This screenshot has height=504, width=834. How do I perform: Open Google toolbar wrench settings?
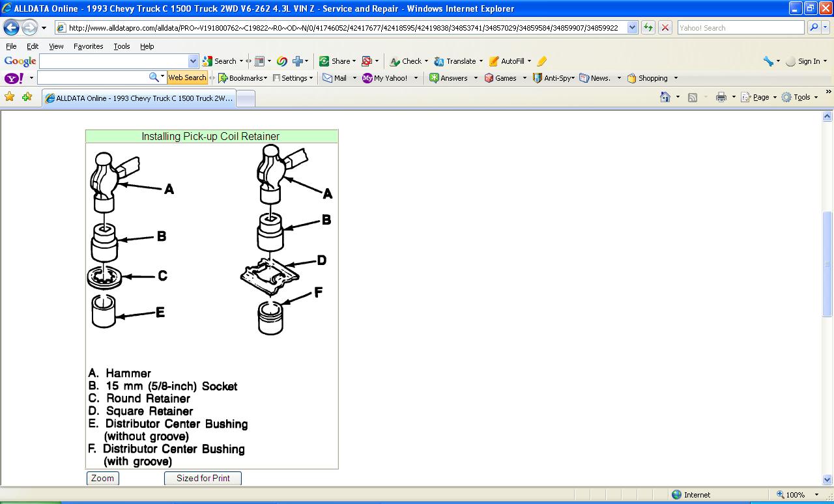pos(769,61)
